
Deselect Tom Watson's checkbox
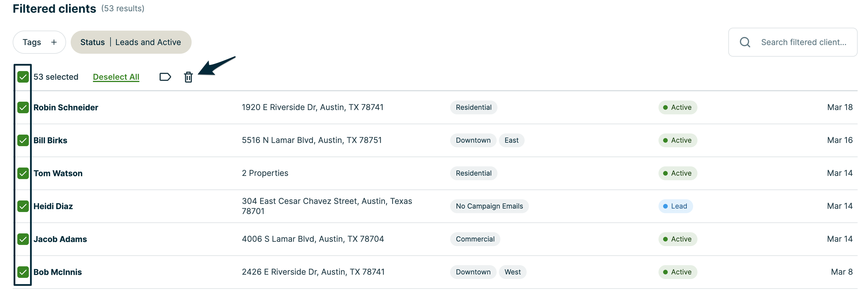pyautogui.click(x=23, y=173)
